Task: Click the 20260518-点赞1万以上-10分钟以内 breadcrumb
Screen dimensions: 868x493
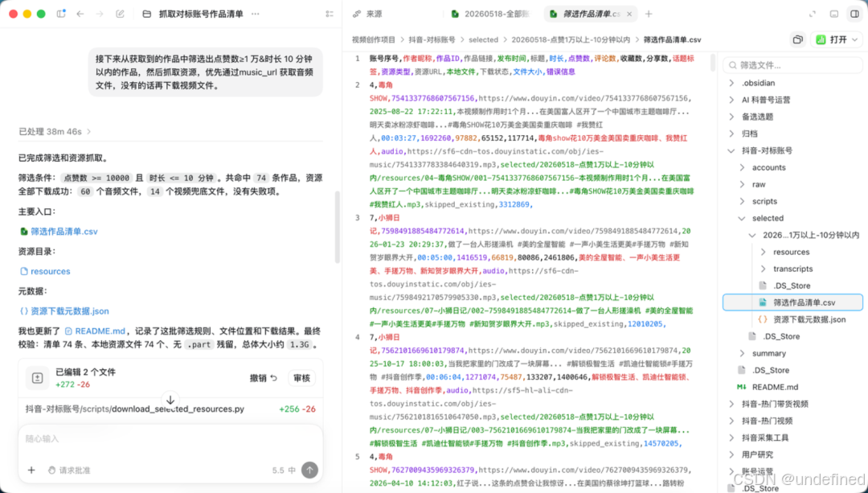Action: (571, 39)
